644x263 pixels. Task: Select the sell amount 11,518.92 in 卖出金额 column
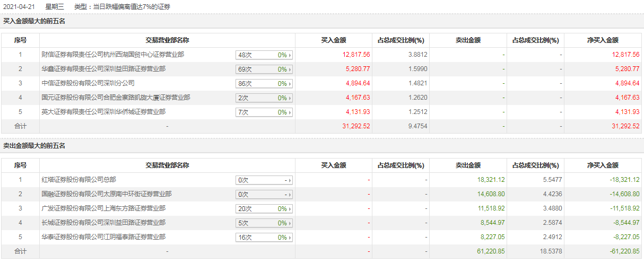click(x=491, y=208)
